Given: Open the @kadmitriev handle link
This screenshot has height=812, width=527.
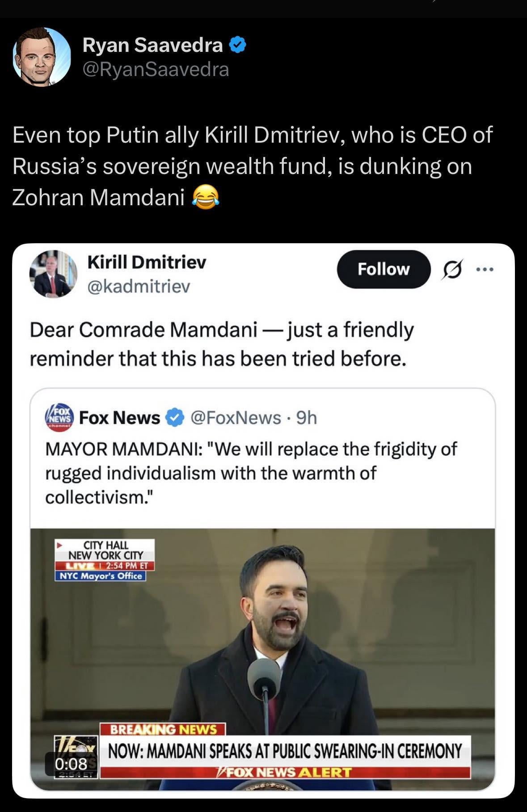Looking at the screenshot, I should 139,286.
